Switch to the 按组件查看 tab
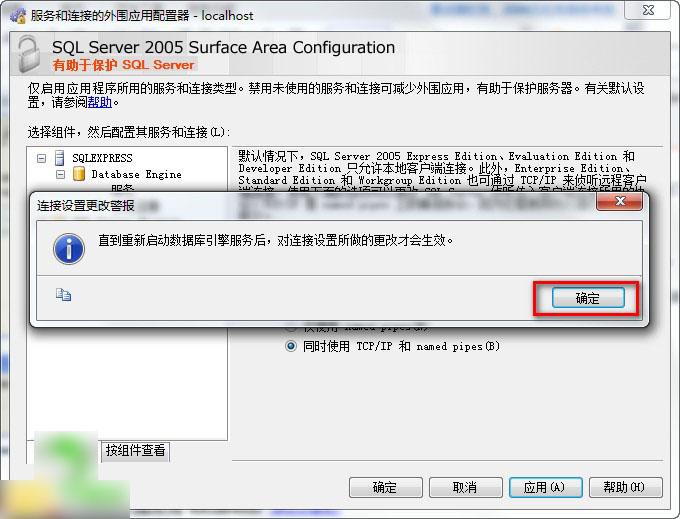The height and width of the screenshot is (519, 680). click(135, 451)
